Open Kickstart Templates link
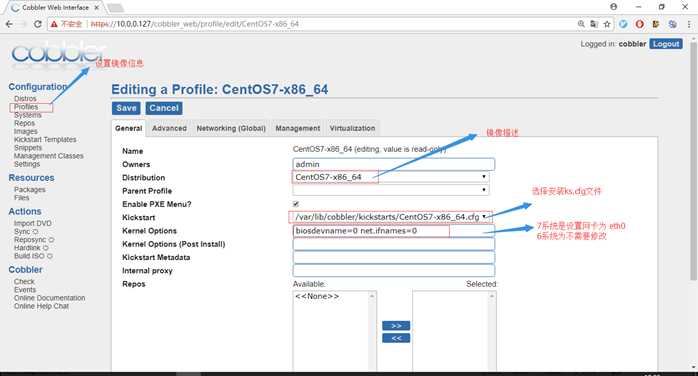This screenshot has width=698, height=376. [x=45, y=139]
